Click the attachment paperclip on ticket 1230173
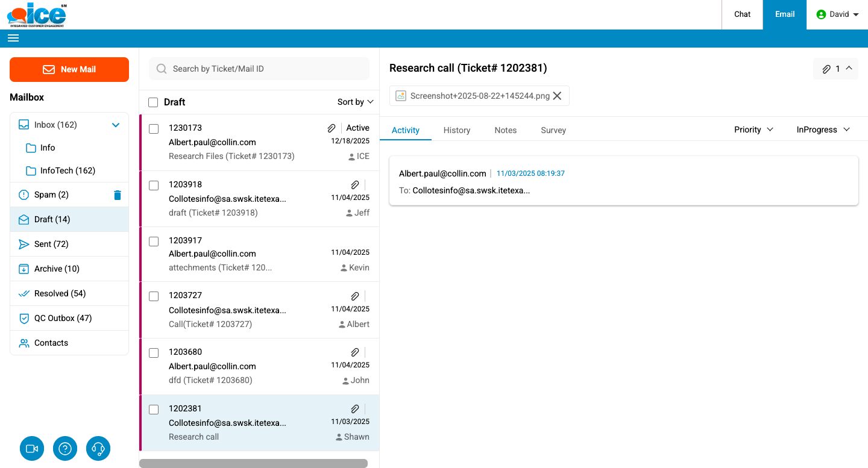868x468 pixels. pos(332,128)
